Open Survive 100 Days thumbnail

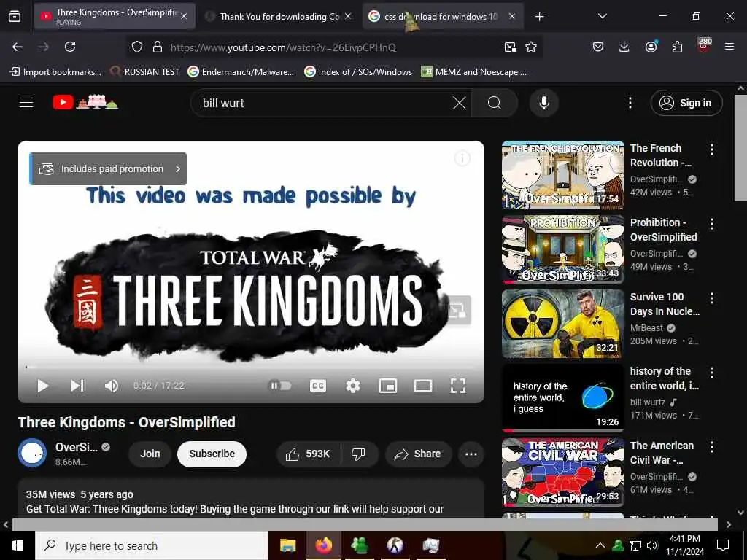coord(563,324)
